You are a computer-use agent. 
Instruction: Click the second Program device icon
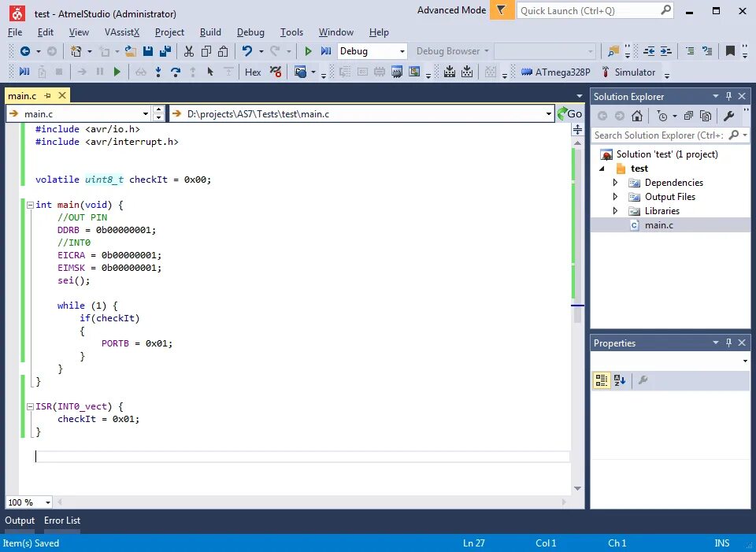click(467, 72)
